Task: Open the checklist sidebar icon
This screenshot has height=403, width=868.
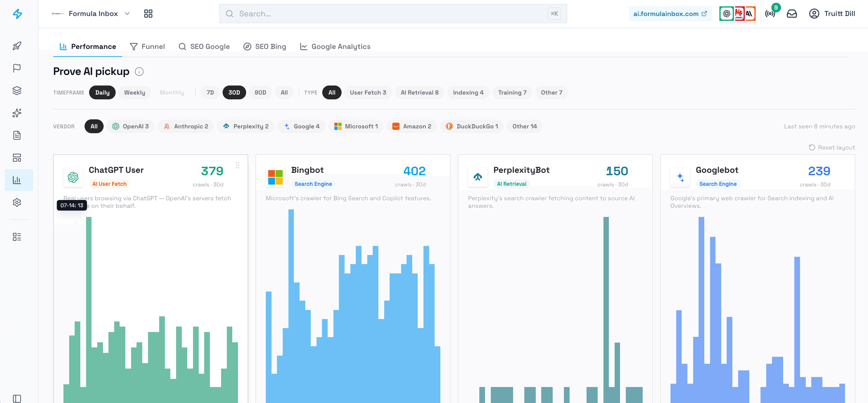Action: 17,237
